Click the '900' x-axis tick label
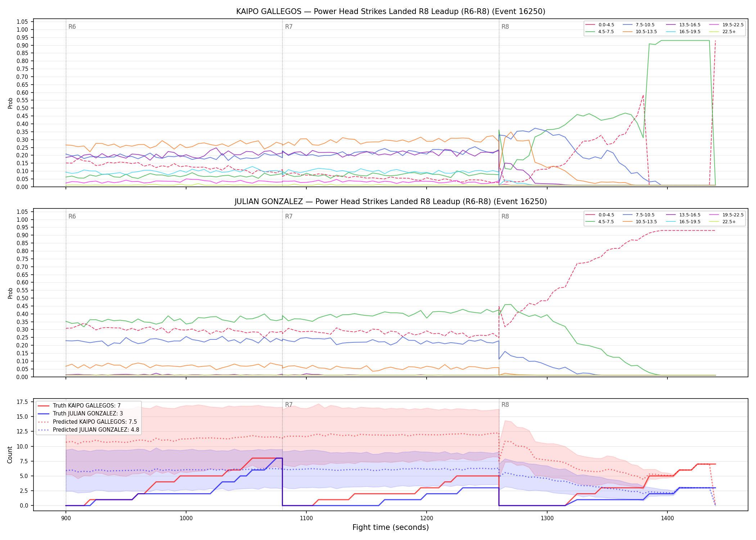 click(x=66, y=518)
